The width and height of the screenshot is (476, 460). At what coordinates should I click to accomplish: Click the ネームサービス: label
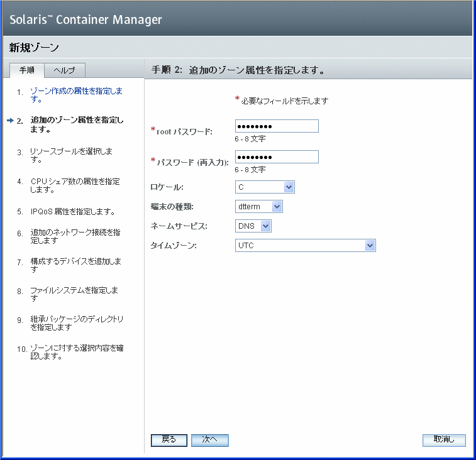tap(179, 226)
